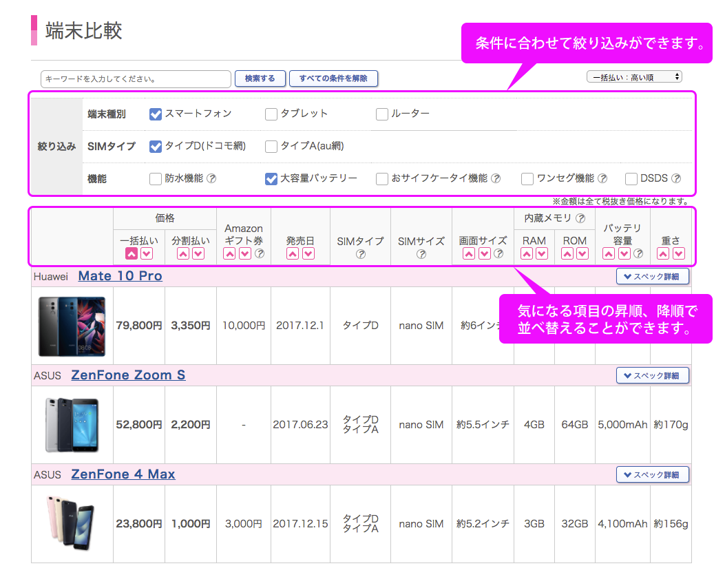
Task: Enable the ワンセグ機能 checkbox
Action: point(527,179)
